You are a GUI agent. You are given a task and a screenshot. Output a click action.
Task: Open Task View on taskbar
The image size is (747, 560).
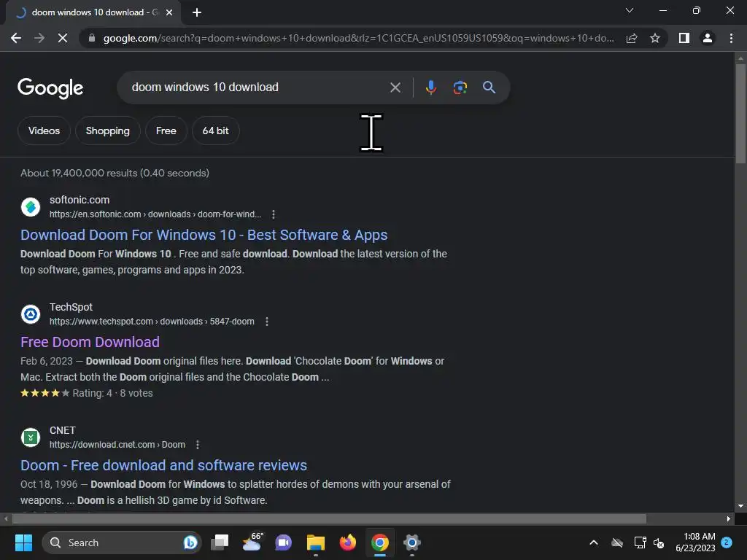coord(220,542)
